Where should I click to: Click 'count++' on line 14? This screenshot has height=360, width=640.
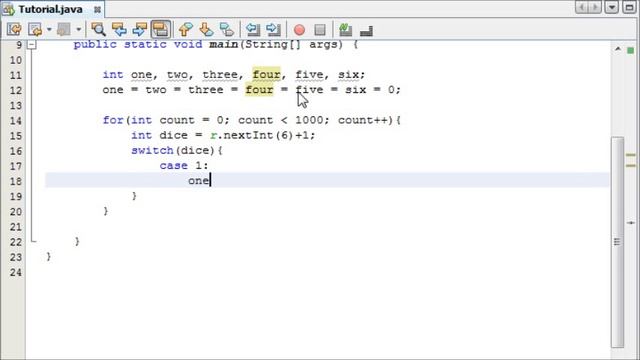363,120
